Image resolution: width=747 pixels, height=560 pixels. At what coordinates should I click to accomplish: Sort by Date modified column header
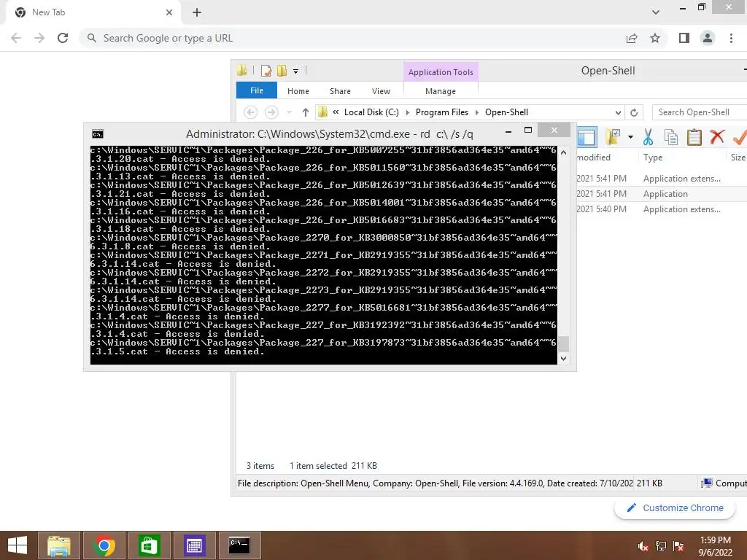[607, 157]
